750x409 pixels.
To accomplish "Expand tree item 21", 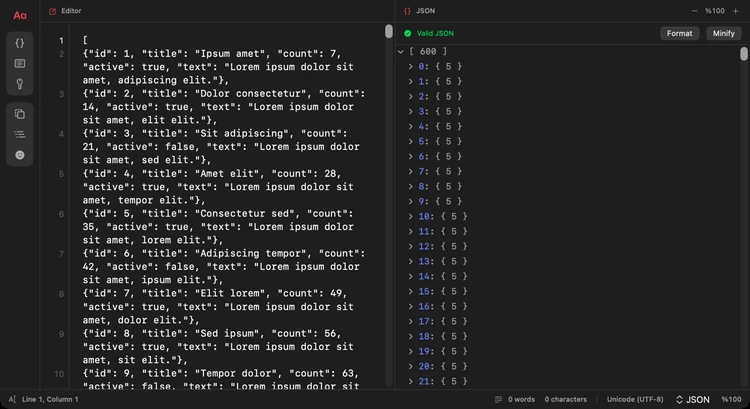I will tap(410, 381).
